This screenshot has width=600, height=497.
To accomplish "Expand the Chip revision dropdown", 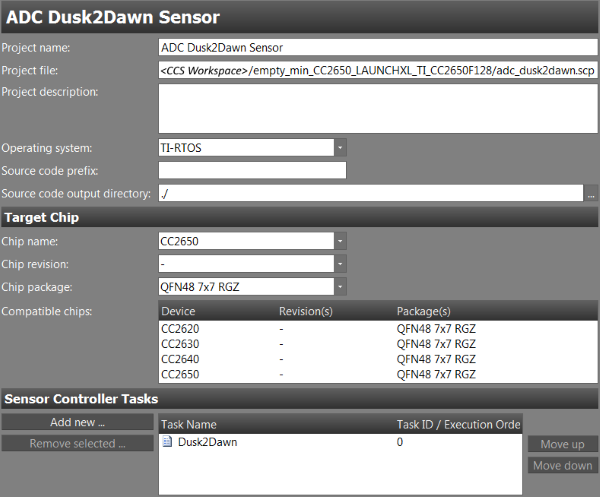I will [x=340, y=264].
